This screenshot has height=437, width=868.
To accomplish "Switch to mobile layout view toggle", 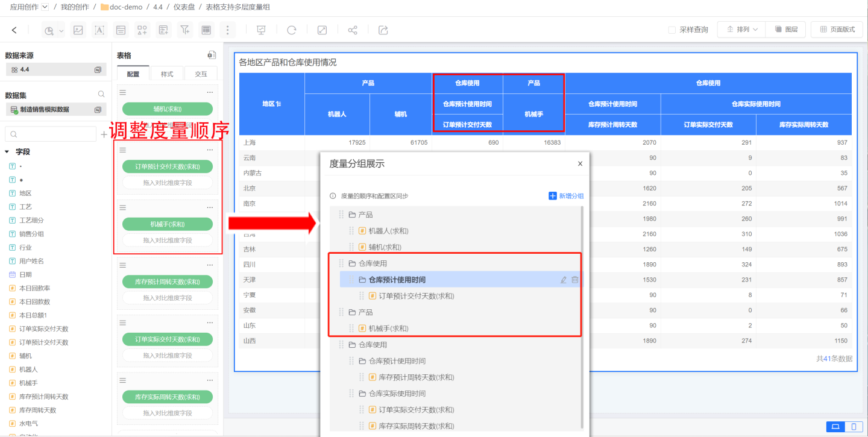I will pyautogui.click(x=853, y=427).
